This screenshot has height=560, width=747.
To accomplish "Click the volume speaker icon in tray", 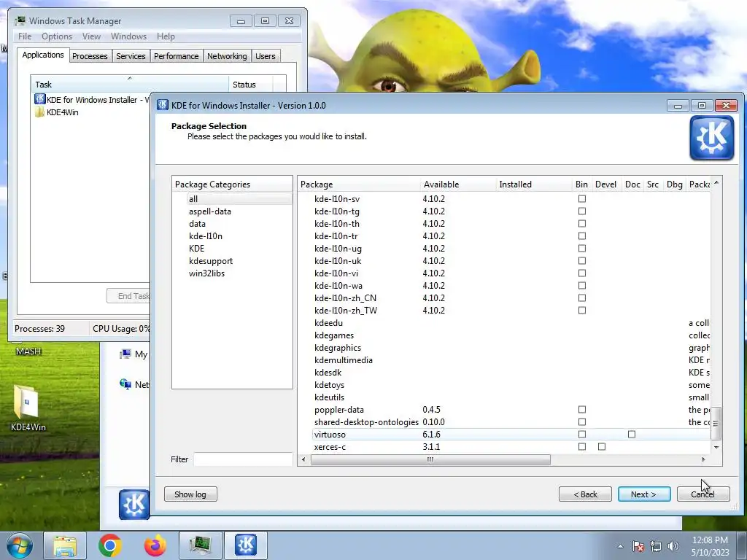I will [673, 546].
